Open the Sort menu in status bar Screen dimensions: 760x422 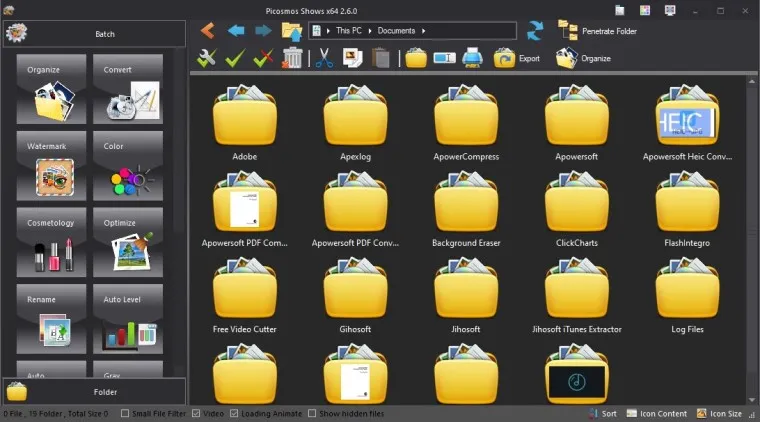click(603, 413)
